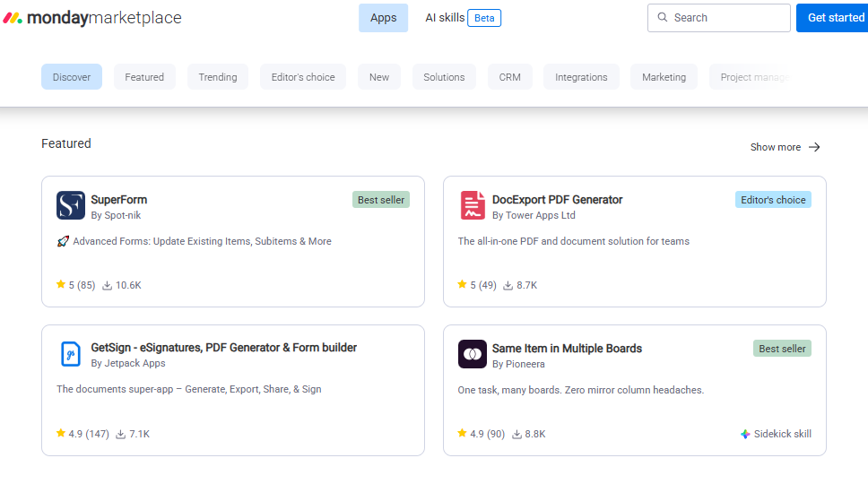Screen dimensions: 868x484
Task: Open the GetSign app icon
Action: click(x=70, y=354)
